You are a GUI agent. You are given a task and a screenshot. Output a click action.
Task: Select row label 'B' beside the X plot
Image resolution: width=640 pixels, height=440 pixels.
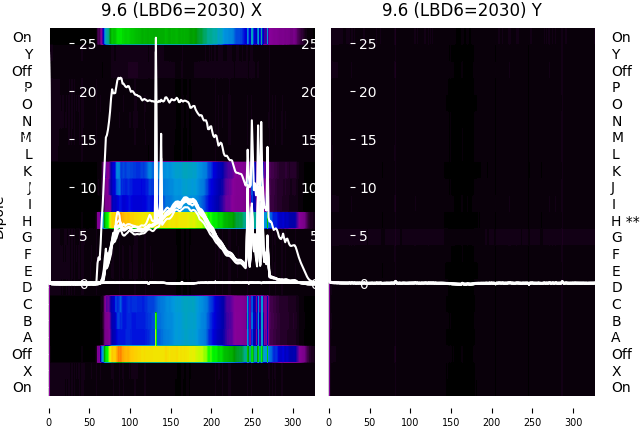coord(27,321)
